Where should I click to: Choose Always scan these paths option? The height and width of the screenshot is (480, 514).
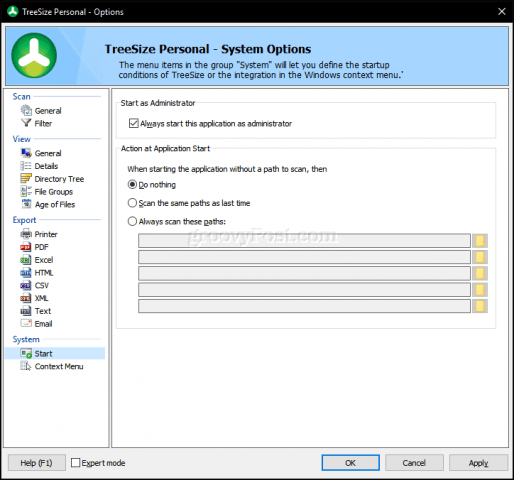coord(132,221)
